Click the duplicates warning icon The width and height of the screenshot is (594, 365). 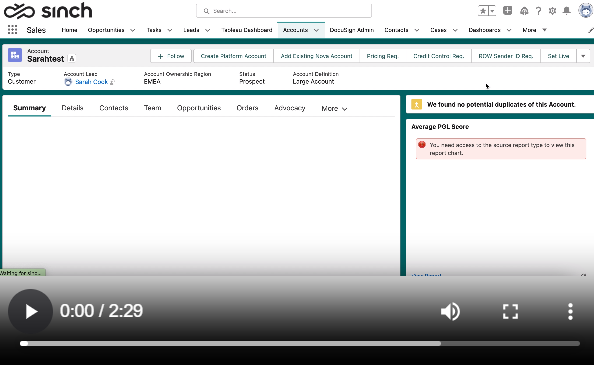(416, 105)
